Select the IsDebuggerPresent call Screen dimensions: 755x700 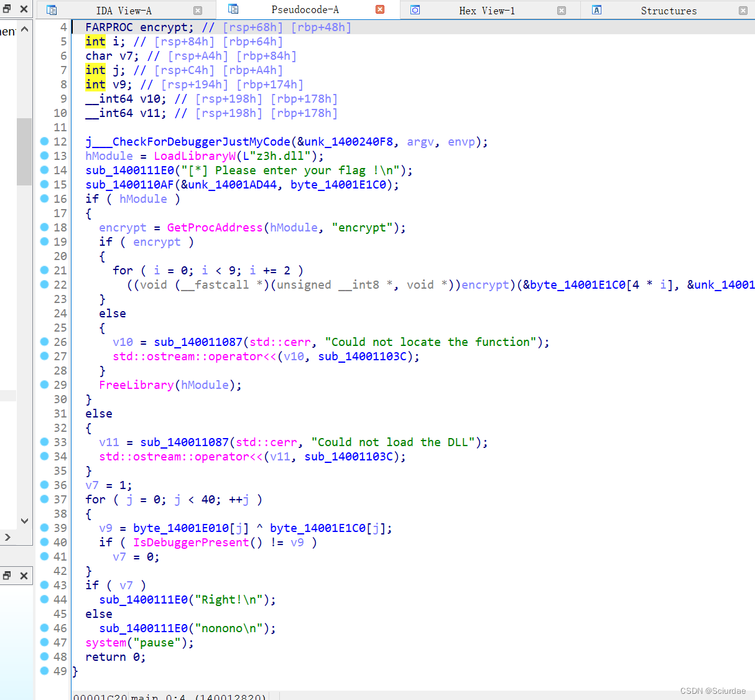(191, 543)
